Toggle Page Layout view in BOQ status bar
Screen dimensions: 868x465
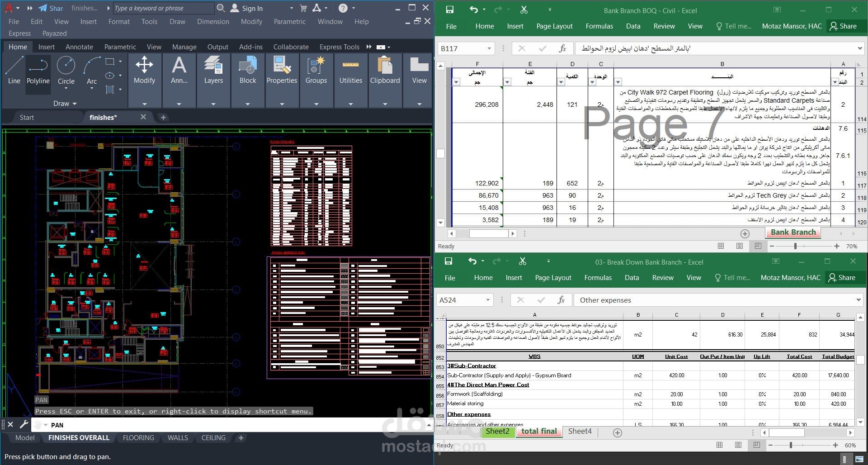pos(740,246)
